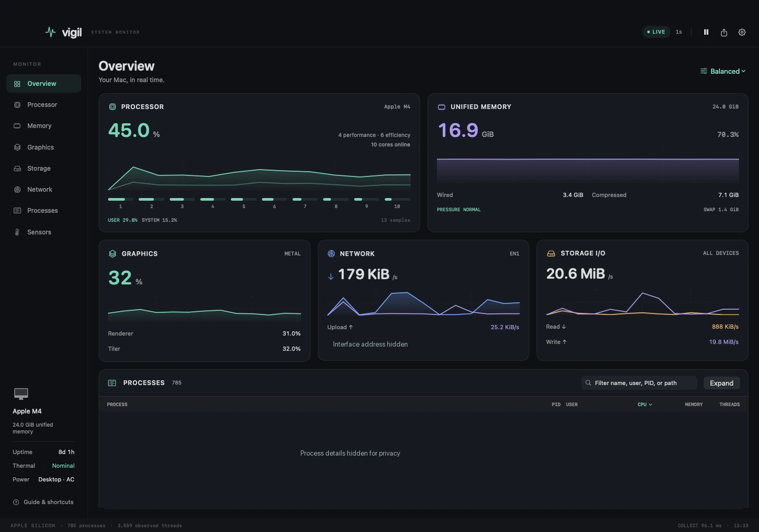This screenshot has height=532, width=759.
Task: Click the Storage I/O drive icon
Action: pyautogui.click(x=551, y=253)
